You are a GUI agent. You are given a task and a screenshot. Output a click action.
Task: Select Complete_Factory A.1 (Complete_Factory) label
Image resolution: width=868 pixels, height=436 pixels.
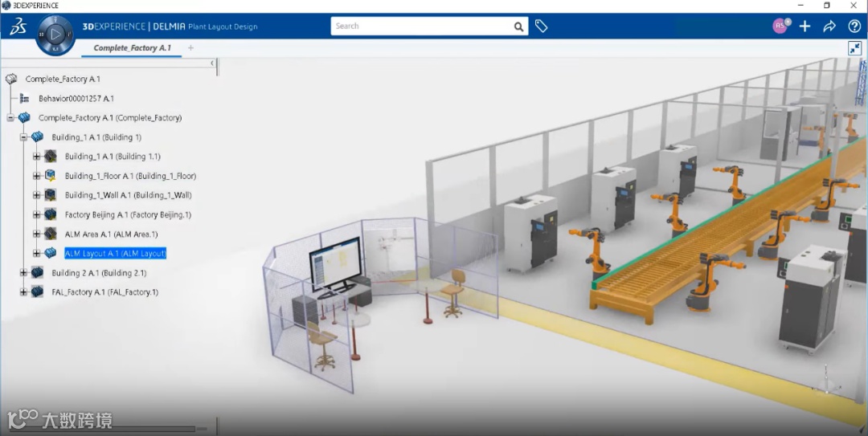(110, 118)
